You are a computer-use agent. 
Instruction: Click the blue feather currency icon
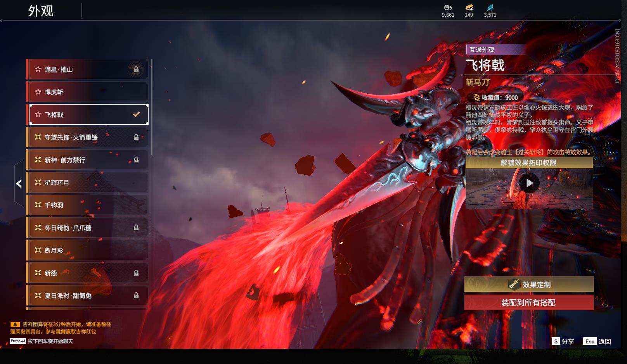click(490, 7)
